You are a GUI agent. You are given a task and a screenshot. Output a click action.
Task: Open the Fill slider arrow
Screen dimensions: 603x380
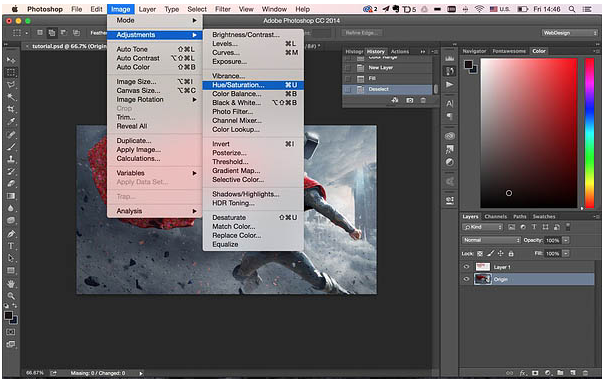click(x=566, y=253)
